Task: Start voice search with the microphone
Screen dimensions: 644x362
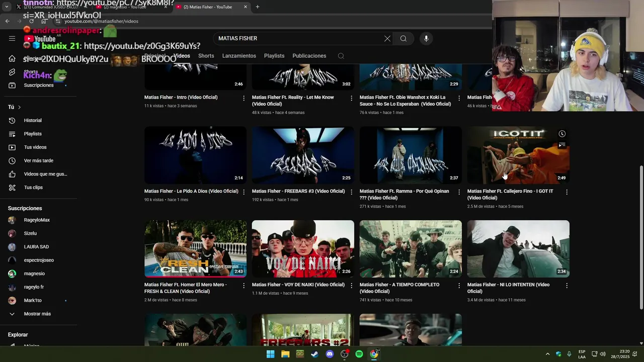Action: point(426,38)
